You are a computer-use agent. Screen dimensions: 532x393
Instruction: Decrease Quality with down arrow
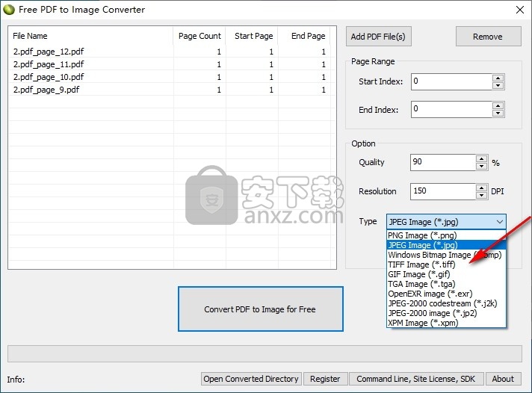[x=482, y=167]
